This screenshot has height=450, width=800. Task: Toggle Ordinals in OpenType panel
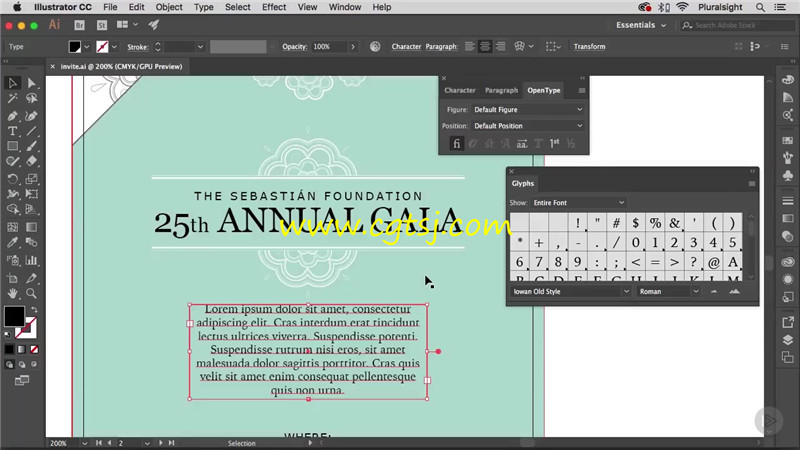point(555,144)
